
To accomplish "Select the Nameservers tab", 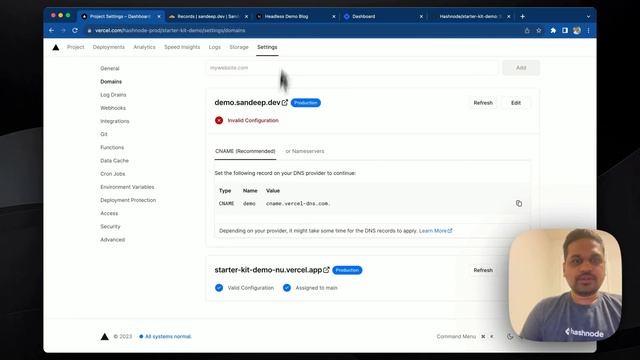I will pyautogui.click(x=305, y=151).
